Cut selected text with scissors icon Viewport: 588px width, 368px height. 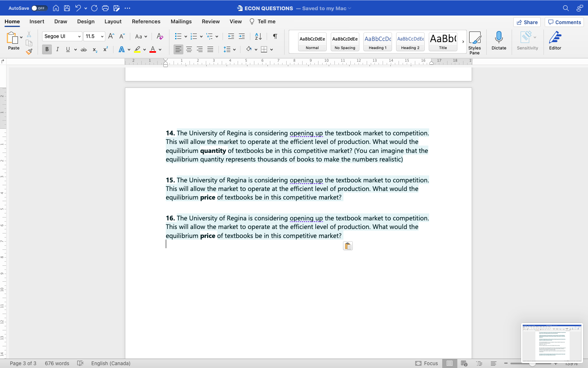pyautogui.click(x=29, y=34)
